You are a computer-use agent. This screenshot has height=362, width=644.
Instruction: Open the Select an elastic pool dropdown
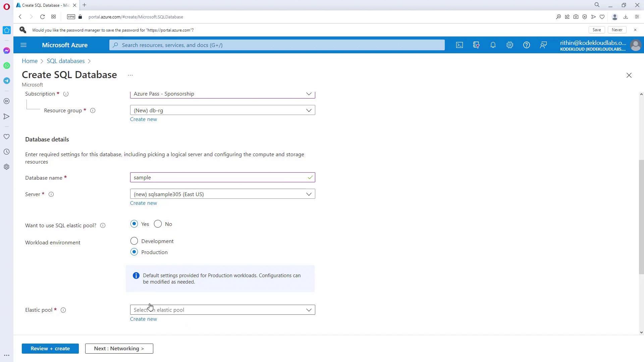(x=222, y=310)
